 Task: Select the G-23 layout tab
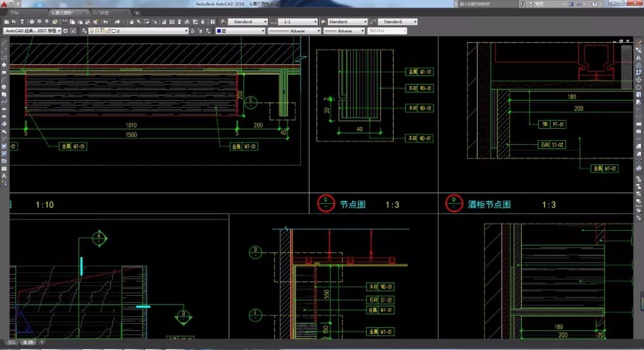[28, 342]
